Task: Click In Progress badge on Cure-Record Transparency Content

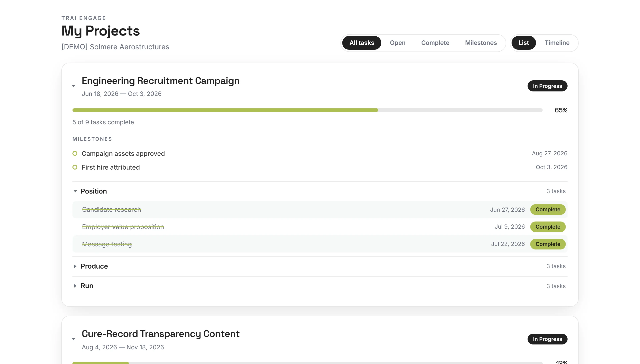Action: tap(547, 339)
